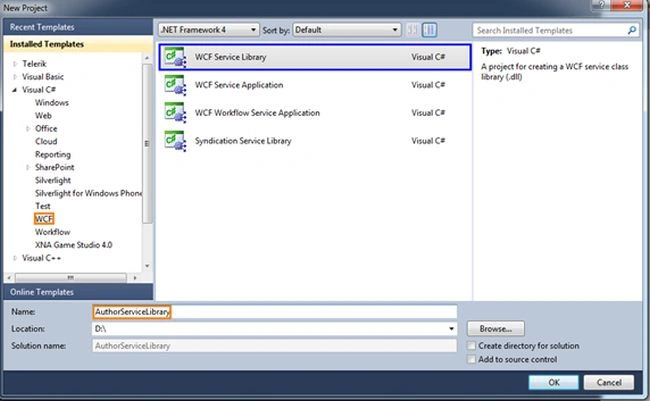This screenshot has width=650, height=401.
Task: Select the Cloud category
Action: coord(46,141)
